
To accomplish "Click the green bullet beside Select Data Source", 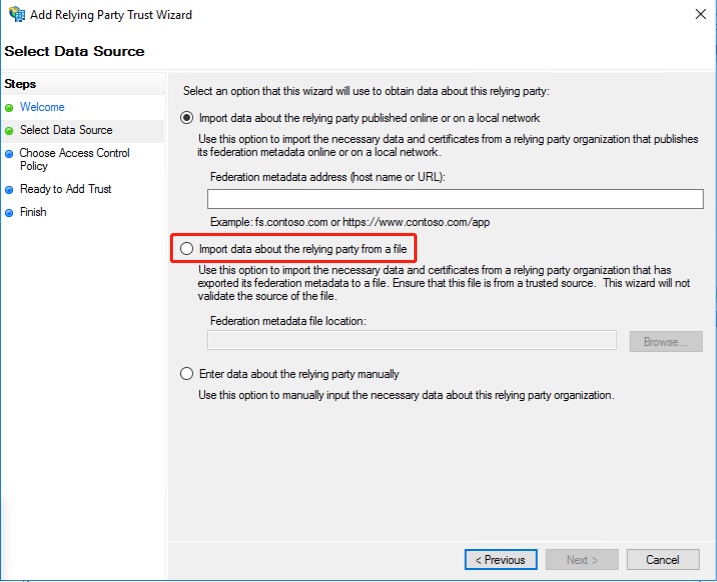I will coord(9,131).
